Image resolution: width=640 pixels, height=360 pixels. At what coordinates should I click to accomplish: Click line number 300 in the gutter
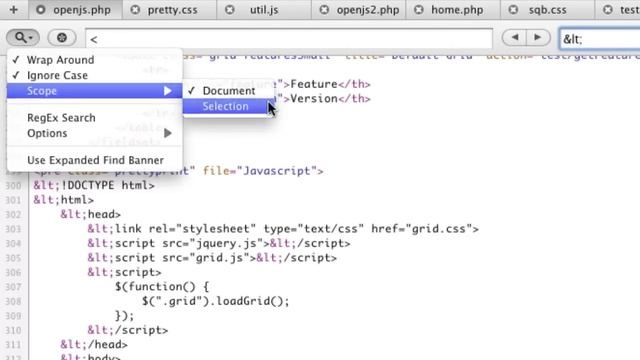13,186
